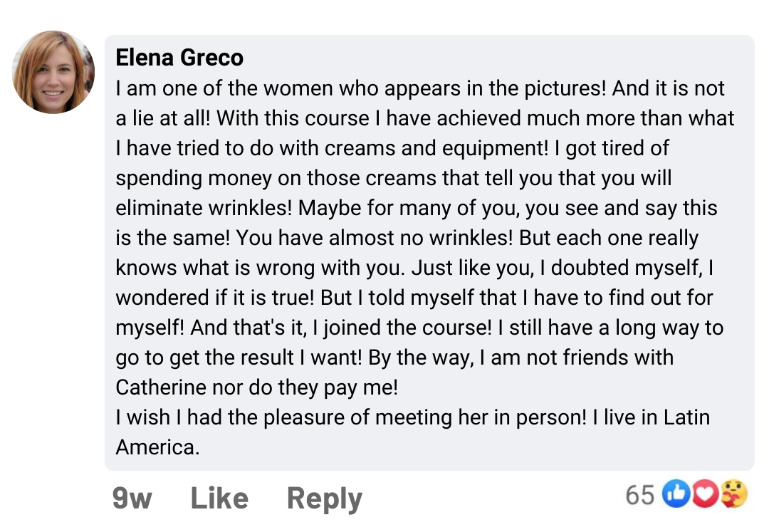Viewport: 769px width, 532px height.
Task: Open Elena Greco's profile via name
Action: (x=179, y=57)
